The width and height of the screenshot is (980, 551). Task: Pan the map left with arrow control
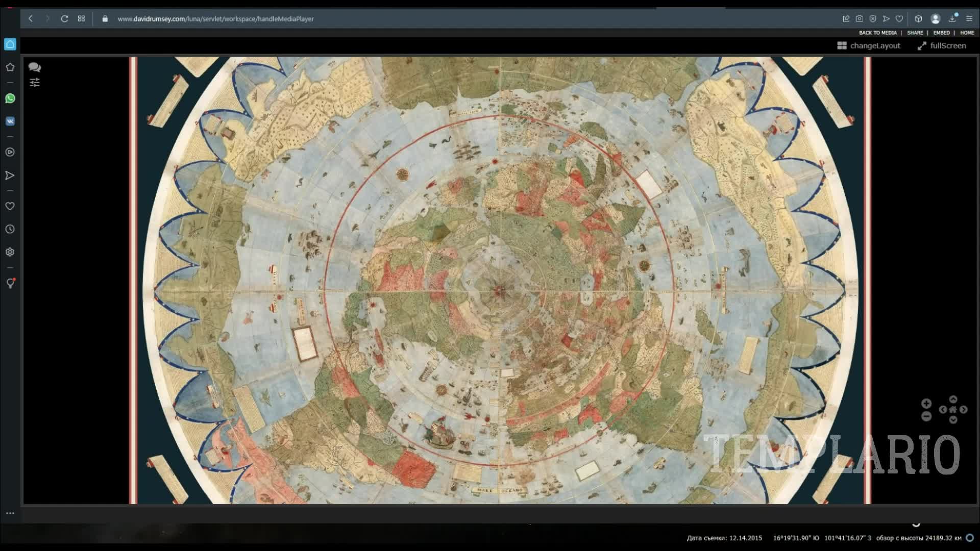(x=943, y=410)
